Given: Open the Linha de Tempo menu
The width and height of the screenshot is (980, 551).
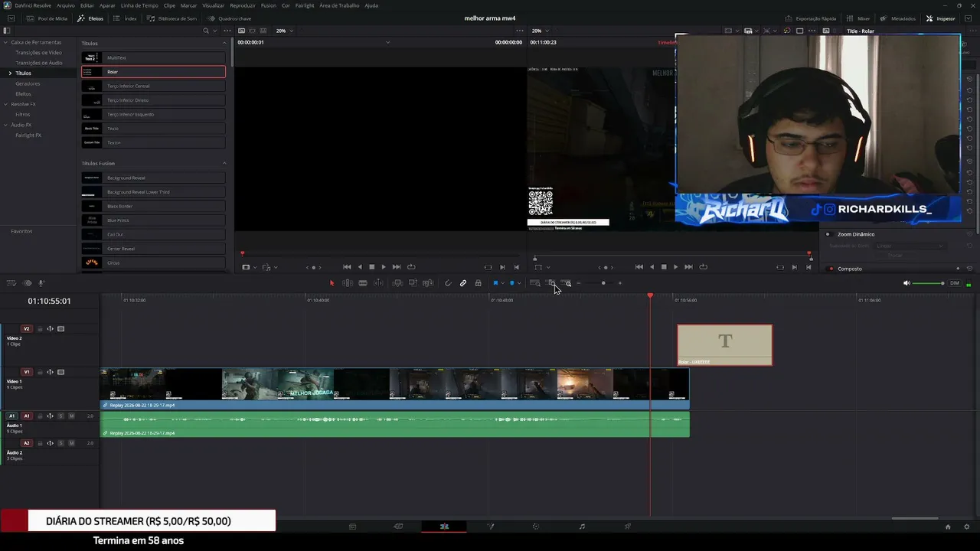Looking at the screenshot, I should 139,5.
